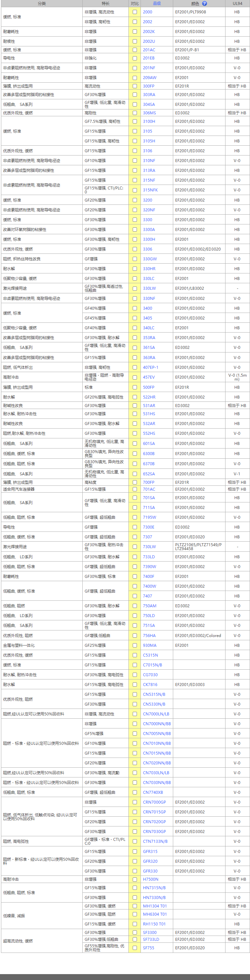Select compare checkbox for MH1304 T01
The height and width of the screenshot is (980, 250).
tap(135, 906)
